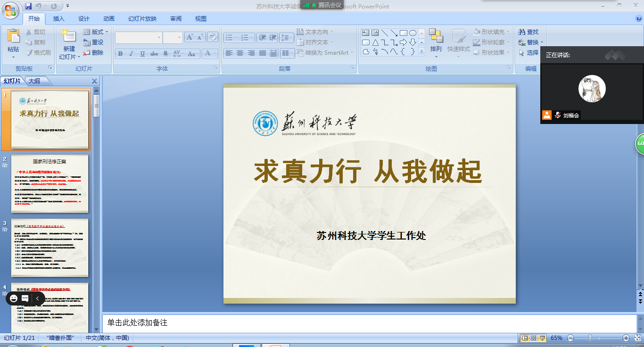The image size is (644, 347).
Task: Open the font size combo box
Action: click(x=173, y=38)
